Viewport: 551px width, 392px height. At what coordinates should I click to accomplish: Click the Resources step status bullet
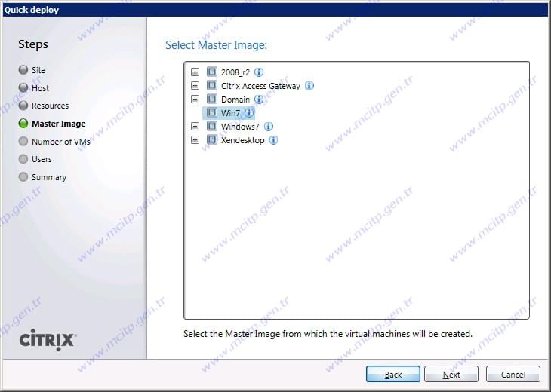tap(23, 106)
